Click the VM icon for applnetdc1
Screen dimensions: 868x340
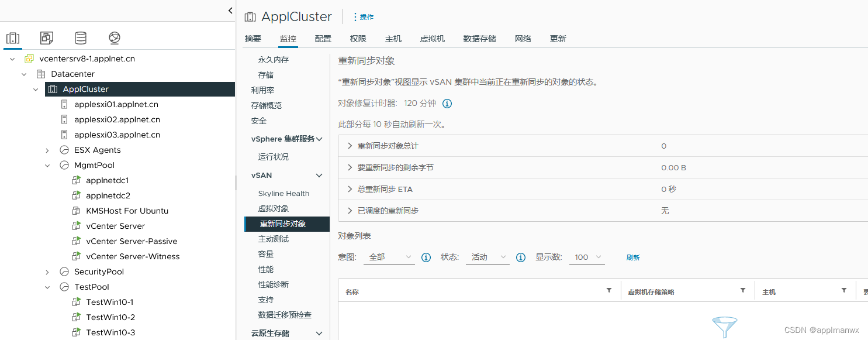tap(76, 180)
